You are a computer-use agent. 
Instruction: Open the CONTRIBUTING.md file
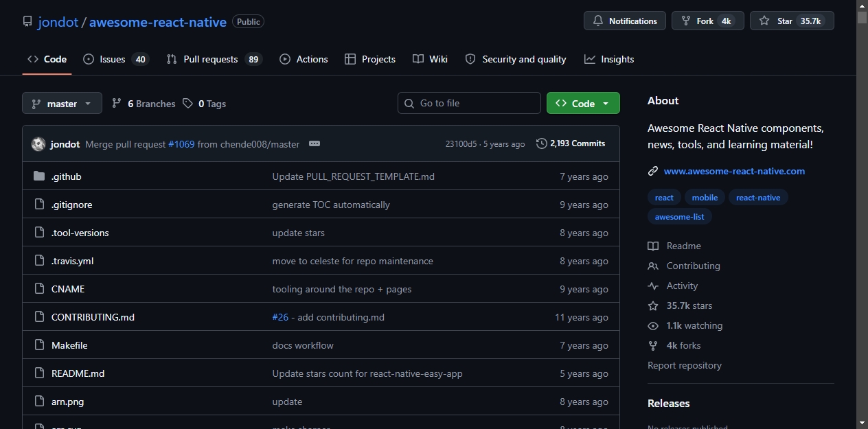[x=93, y=317]
